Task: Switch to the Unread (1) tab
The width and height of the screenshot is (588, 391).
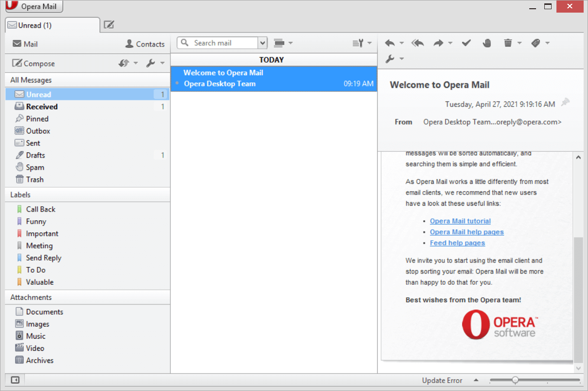Action: (x=52, y=25)
